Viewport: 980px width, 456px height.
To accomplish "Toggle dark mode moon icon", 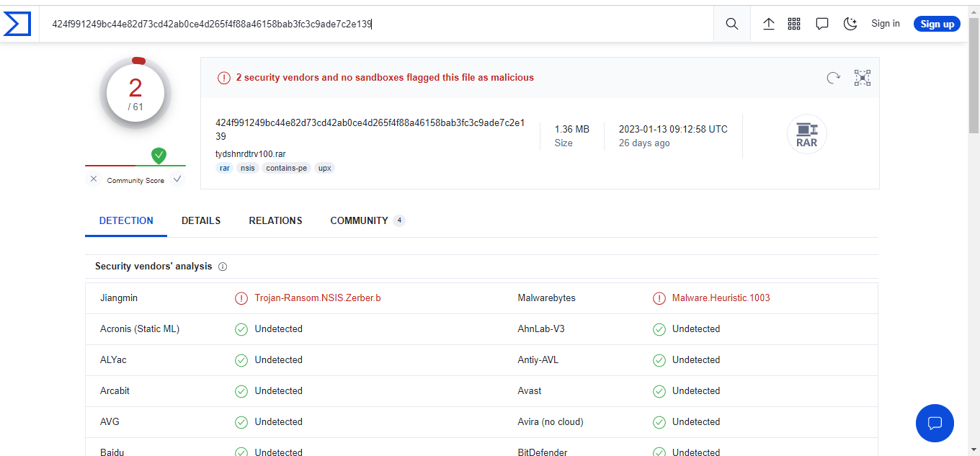I will [850, 24].
